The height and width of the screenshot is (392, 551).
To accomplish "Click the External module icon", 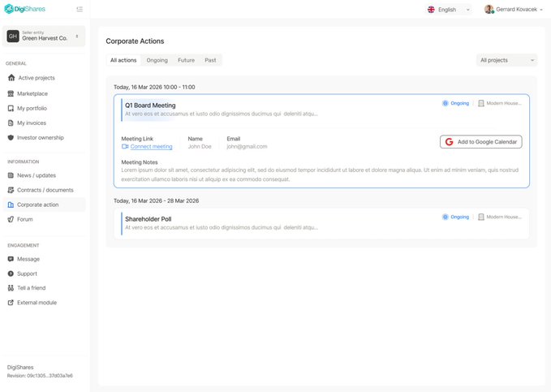I will tap(11, 303).
